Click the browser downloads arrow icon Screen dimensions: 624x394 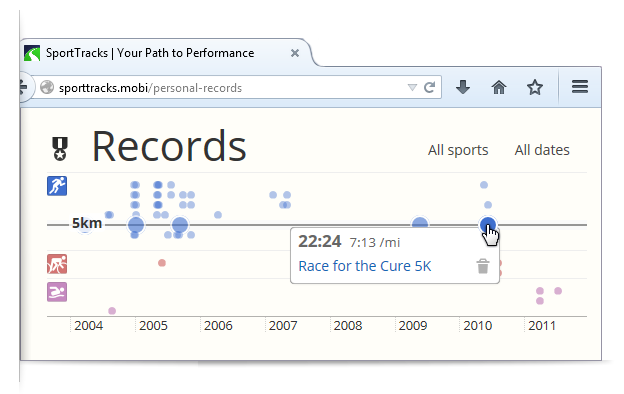coord(462,87)
